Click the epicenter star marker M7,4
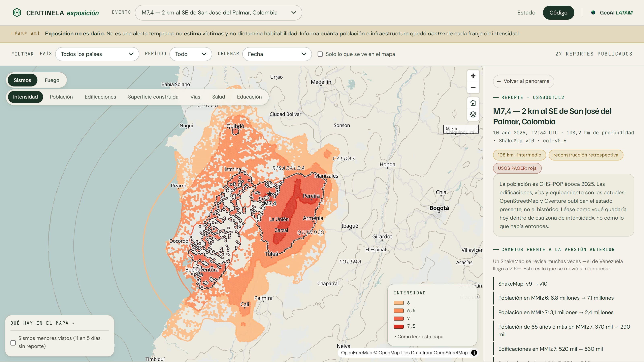 [269, 194]
